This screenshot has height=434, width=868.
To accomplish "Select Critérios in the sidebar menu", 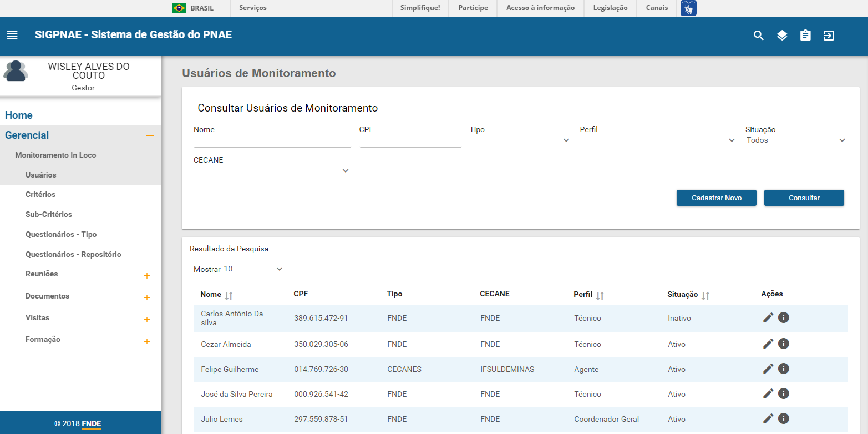I will (x=40, y=195).
